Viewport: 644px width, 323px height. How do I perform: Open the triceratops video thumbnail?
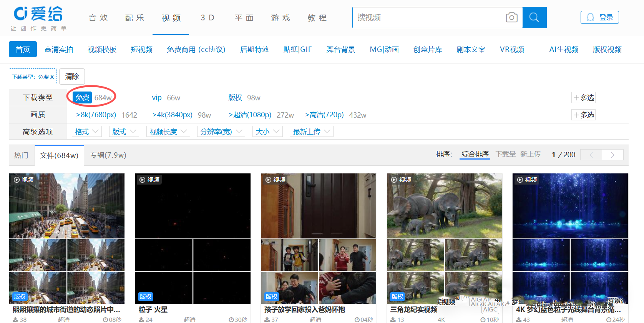click(x=444, y=206)
